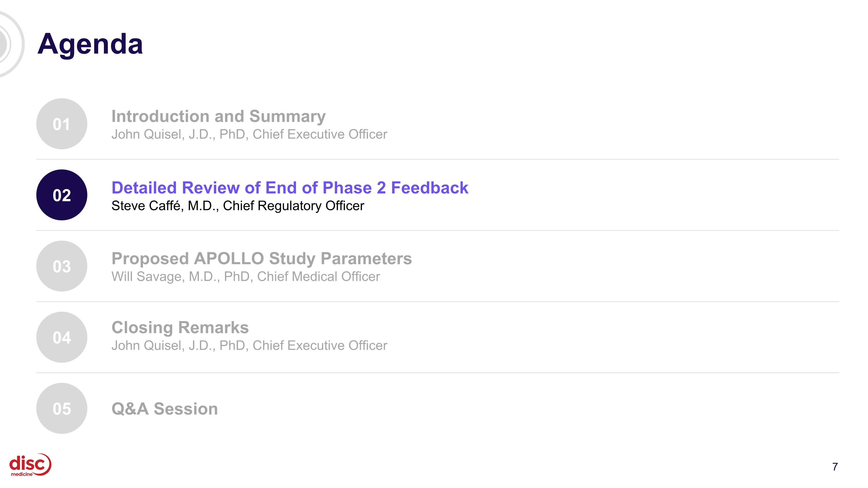This screenshot has height=488, width=868.
Task: Select the Agenda slide title
Action: [x=90, y=44]
